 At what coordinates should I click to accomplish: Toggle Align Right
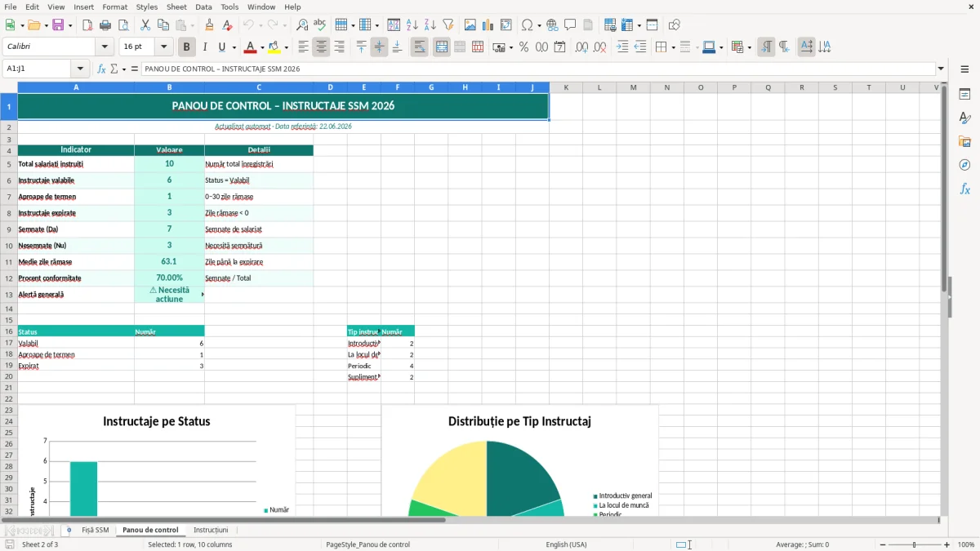[339, 47]
